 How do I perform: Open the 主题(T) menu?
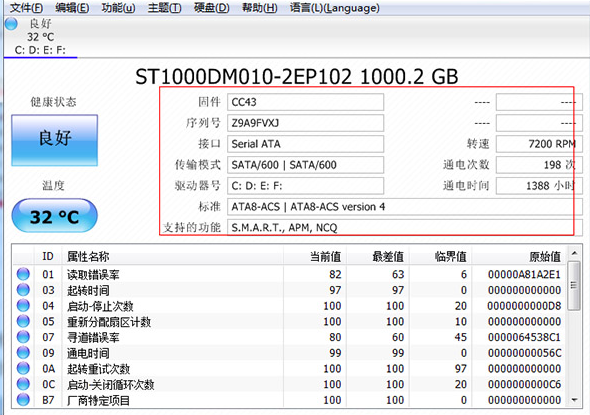[x=164, y=8]
